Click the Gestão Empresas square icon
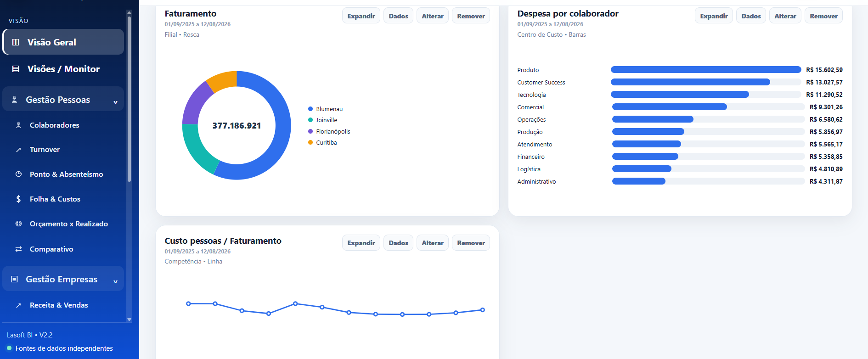This screenshot has height=359, width=868. (14, 279)
